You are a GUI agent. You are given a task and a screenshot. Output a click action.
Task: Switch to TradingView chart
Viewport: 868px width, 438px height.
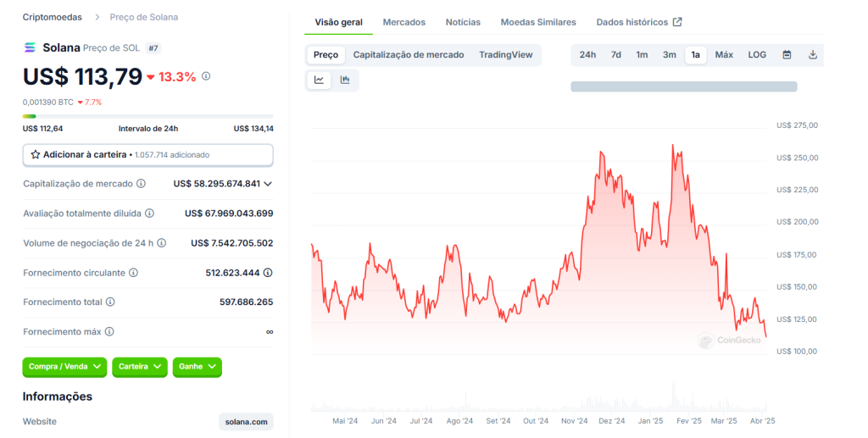coord(506,55)
